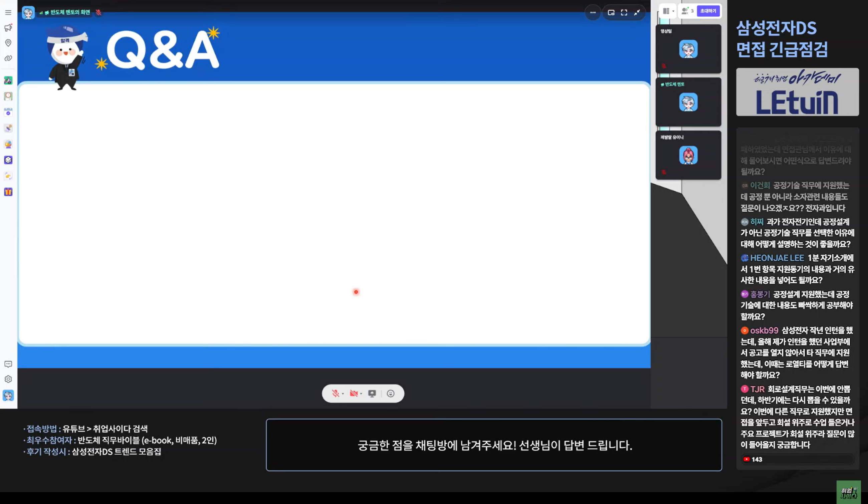Open the layout view dropdown
Screen dimensions: 868x504
pos(668,11)
